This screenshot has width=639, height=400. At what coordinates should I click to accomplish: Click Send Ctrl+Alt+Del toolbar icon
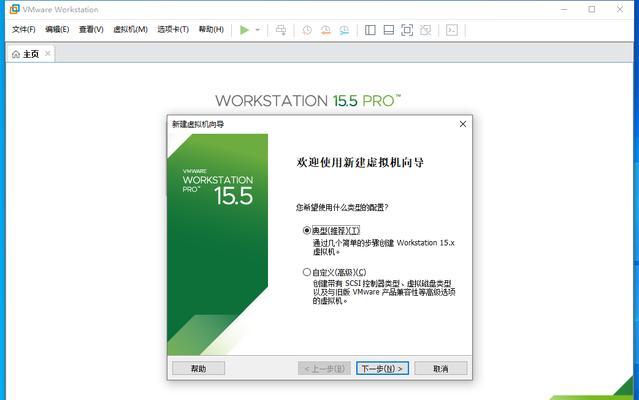click(281, 30)
